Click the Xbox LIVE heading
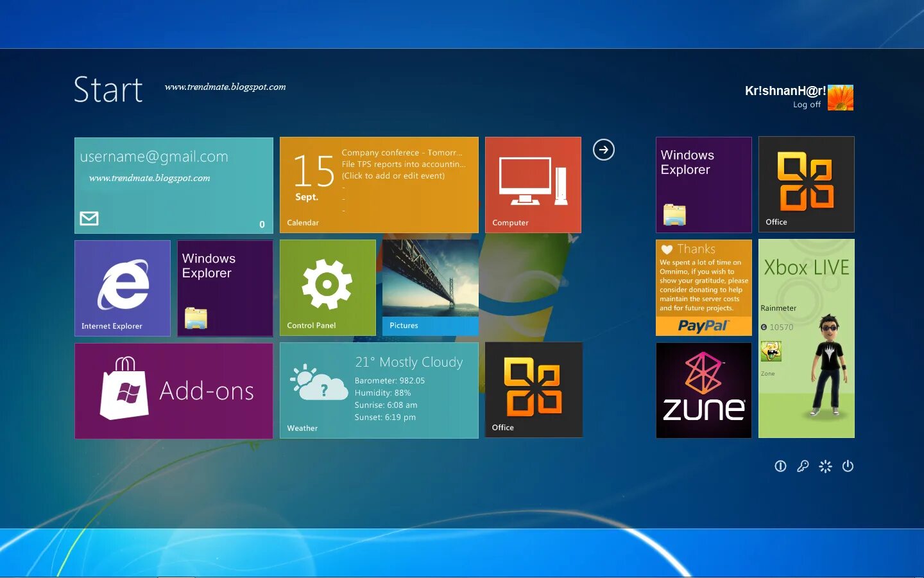 click(807, 267)
